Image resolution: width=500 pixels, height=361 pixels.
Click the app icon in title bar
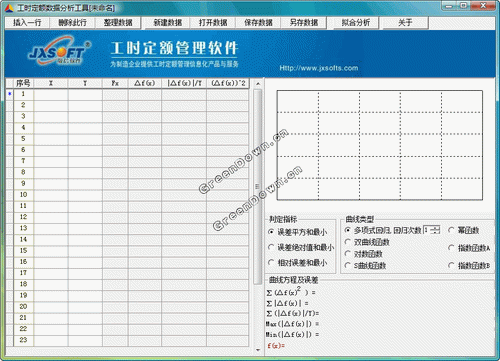click(10, 8)
